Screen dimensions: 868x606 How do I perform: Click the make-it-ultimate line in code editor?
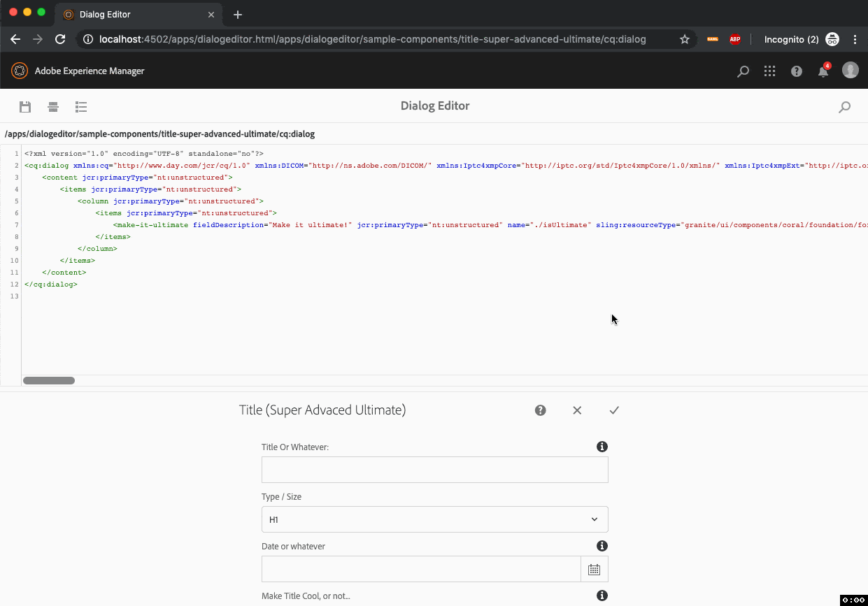(490, 225)
